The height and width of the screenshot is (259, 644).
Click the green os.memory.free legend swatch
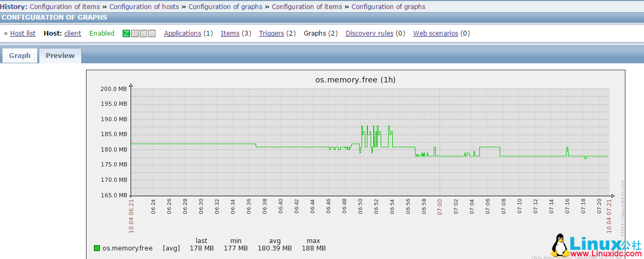tap(97, 248)
